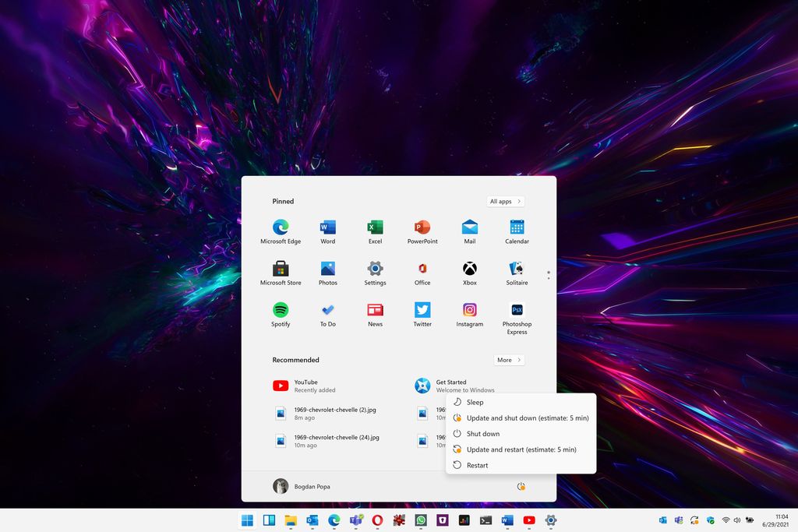
Task: Click the Windows Start button on taskbar
Action: pyautogui.click(x=247, y=520)
